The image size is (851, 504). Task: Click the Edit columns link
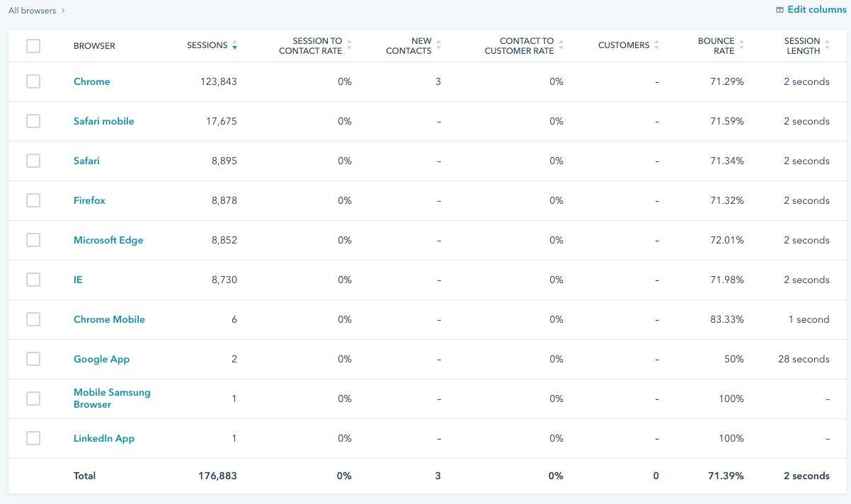(x=814, y=9)
